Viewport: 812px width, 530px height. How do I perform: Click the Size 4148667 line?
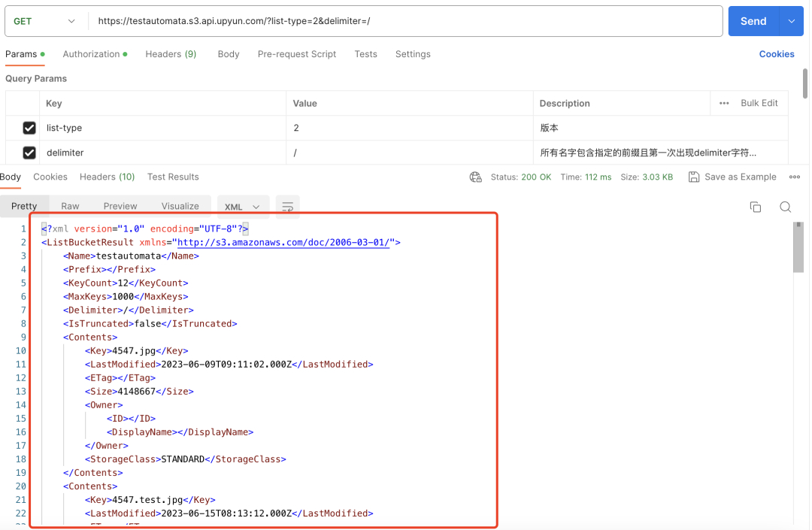click(x=139, y=391)
